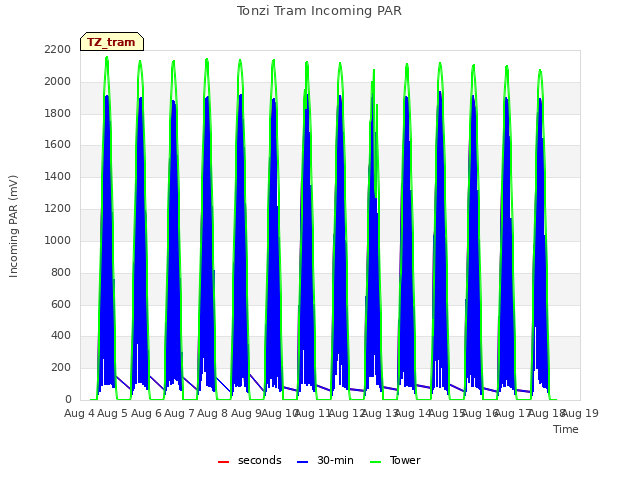Toggle the 30-min series legend entry
This screenshot has width=640, height=480.
(325, 460)
